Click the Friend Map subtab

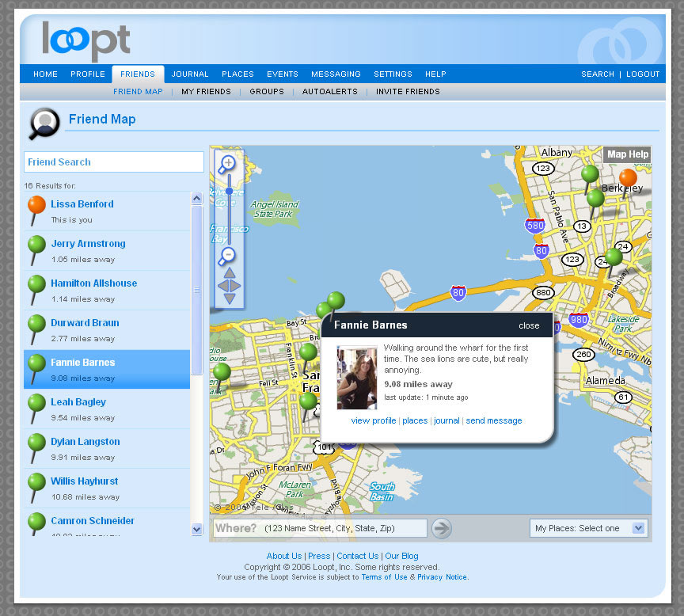click(138, 92)
